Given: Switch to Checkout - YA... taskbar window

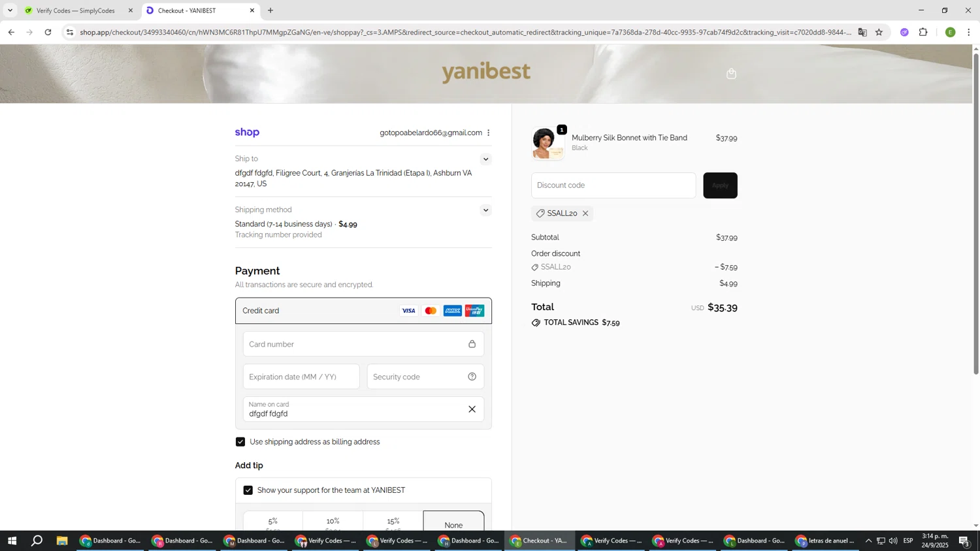Looking at the screenshot, I should pos(539,541).
